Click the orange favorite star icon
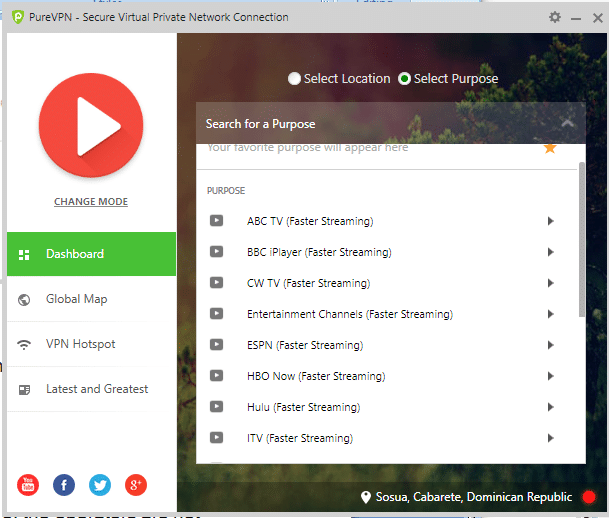The height and width of the screenshot is (518, 609). click(x=550, y=148)
